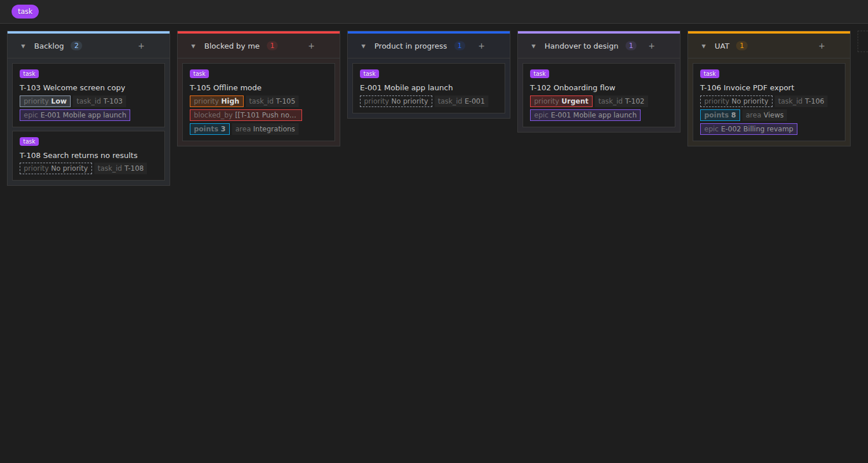The width and height of the screenshot is (868, 463).
Task: Click the priority High chip
Action: (x=216, y=101)
